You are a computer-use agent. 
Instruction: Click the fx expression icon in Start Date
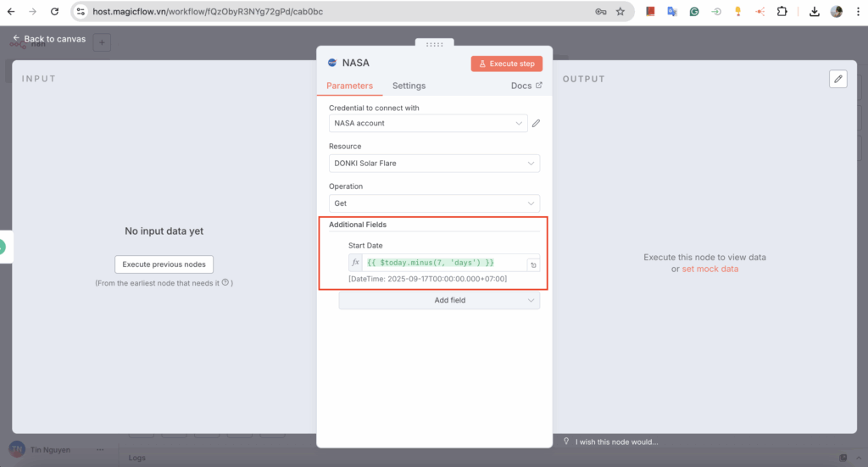356,264
